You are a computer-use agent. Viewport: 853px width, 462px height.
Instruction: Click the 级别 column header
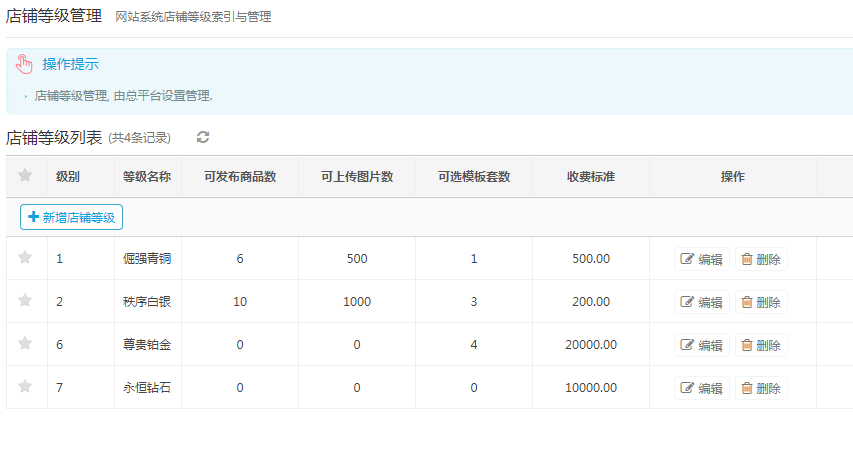click(68, 177)
